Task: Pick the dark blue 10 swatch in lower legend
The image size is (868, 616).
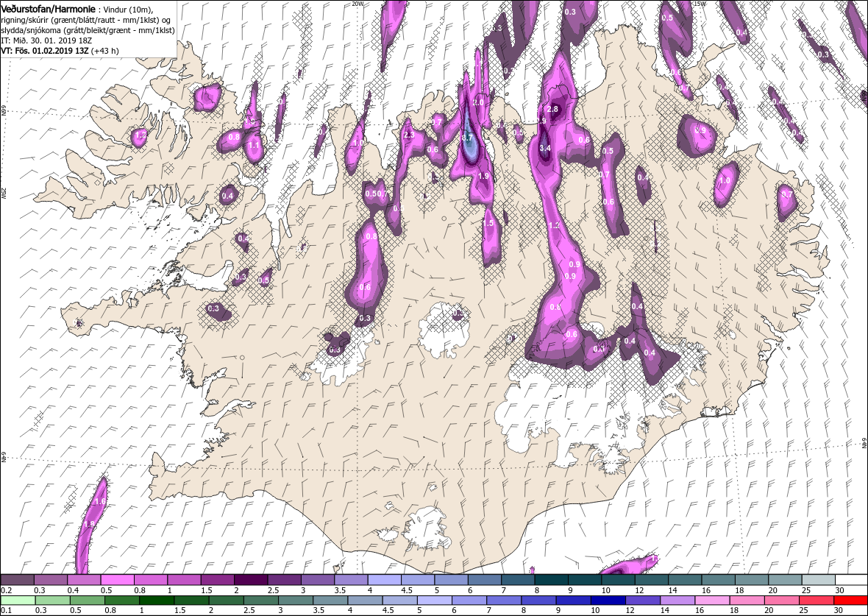Action: click(x=608, y=601)
